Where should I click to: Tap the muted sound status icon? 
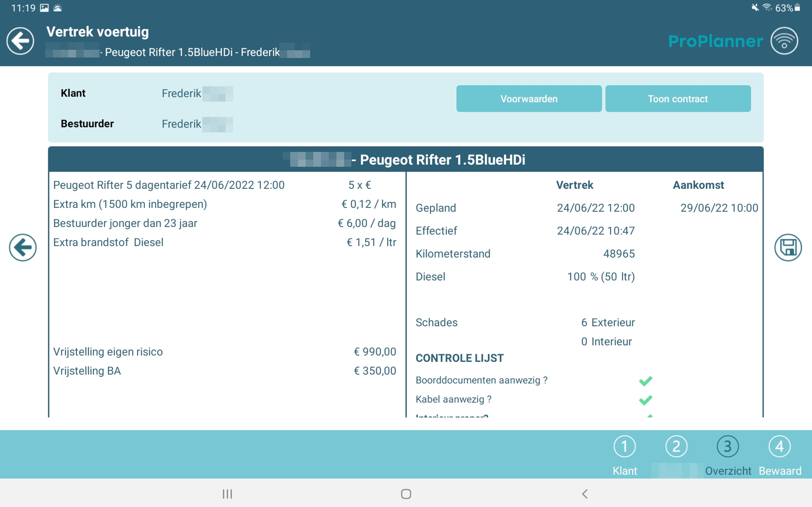754,8
